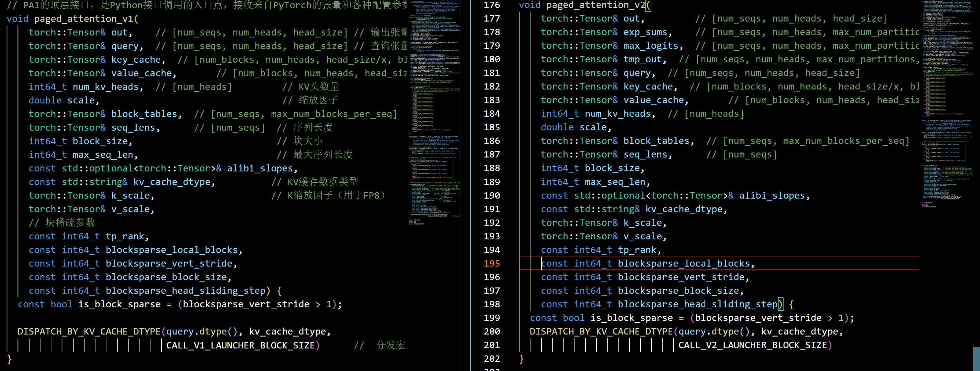Click CALL_V2_LAUNCHER_BLOCK_SIZE macro in right pane
This screenshot has width=980, height=371.
[752, 345]
